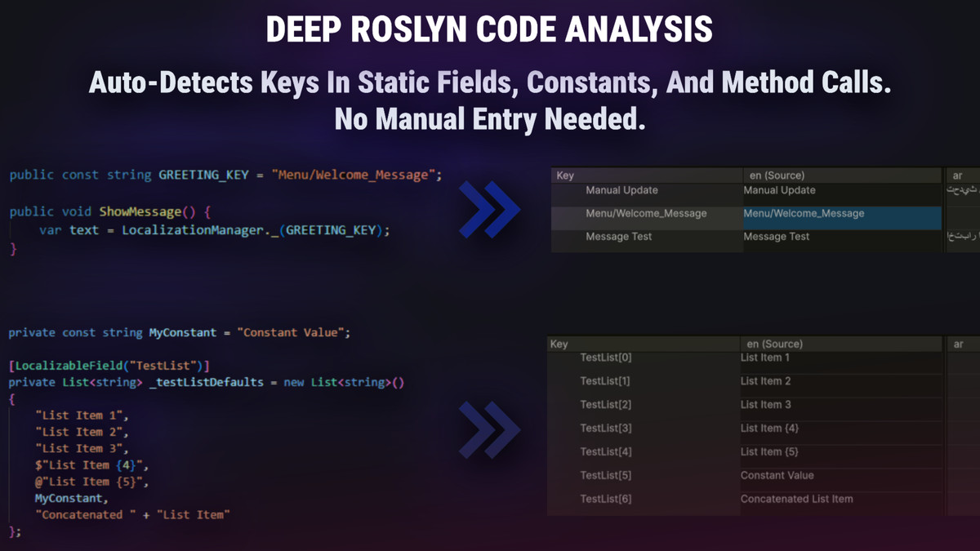Viewport: 980px width, 551px height.
Task: Click the DEEP ROSLYN CODE ANALYSIS title
Action: click(489, 29)
